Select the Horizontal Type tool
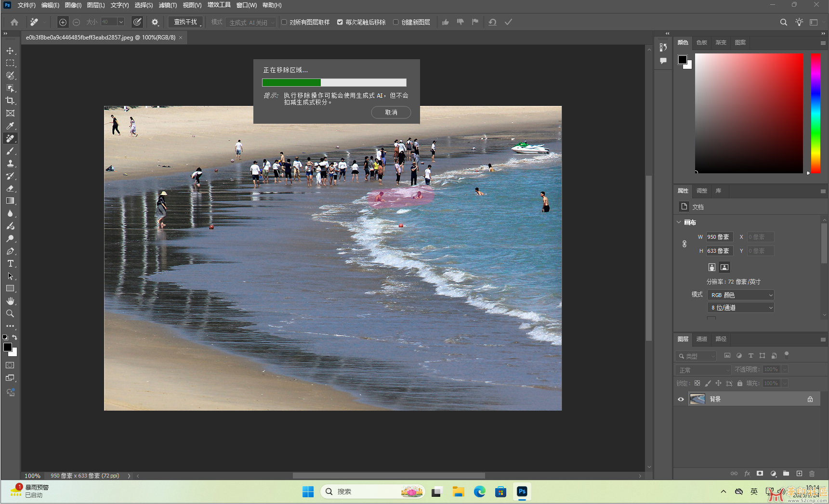 [10, 263]
